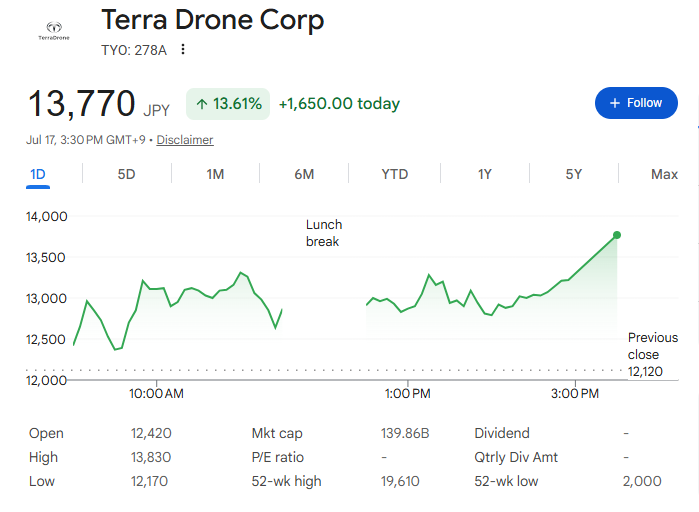The image size is (699, 512).
Task: Click the green endpoint dot on chart
Action: (x=617, y=235)
